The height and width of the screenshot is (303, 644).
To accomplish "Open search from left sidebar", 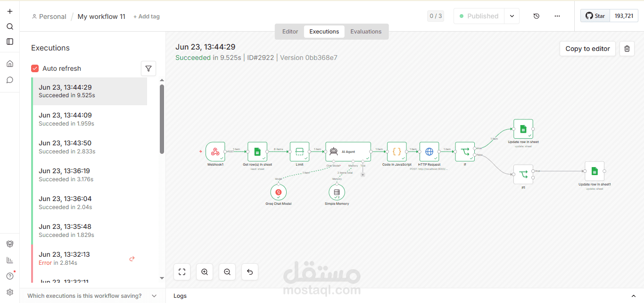I will pyautogui.click(x=10, y=26).
